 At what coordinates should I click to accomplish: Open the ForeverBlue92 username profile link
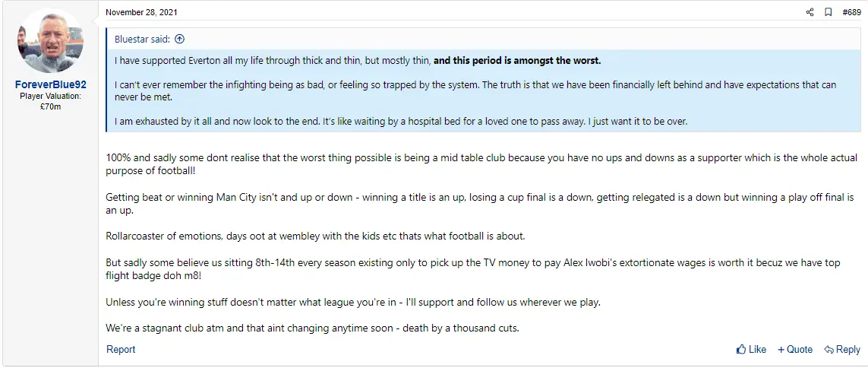point(50,85)
